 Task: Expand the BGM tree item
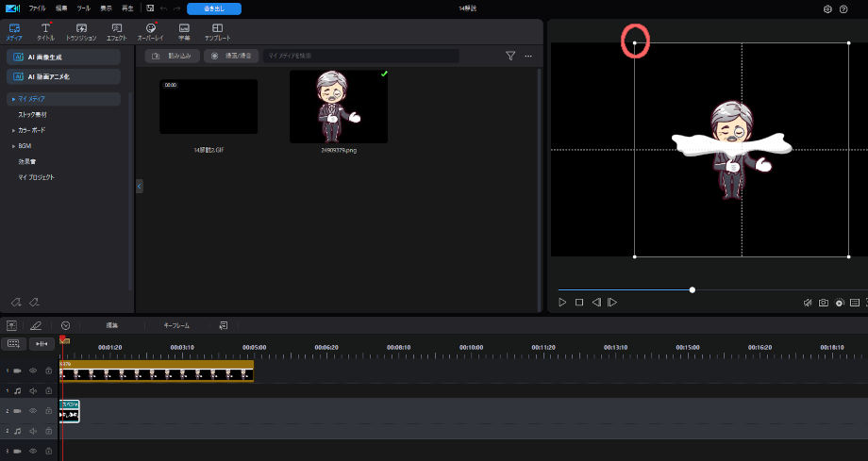click(13, 146)
